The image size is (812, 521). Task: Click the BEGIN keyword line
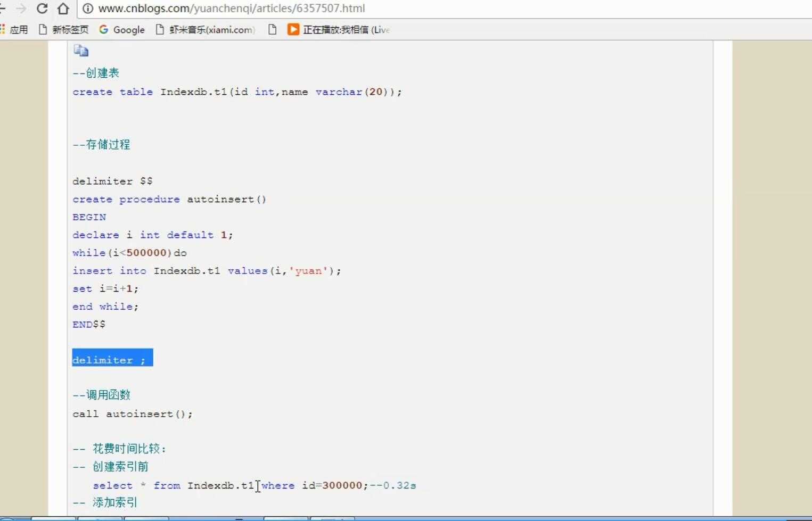coord(89,217)
